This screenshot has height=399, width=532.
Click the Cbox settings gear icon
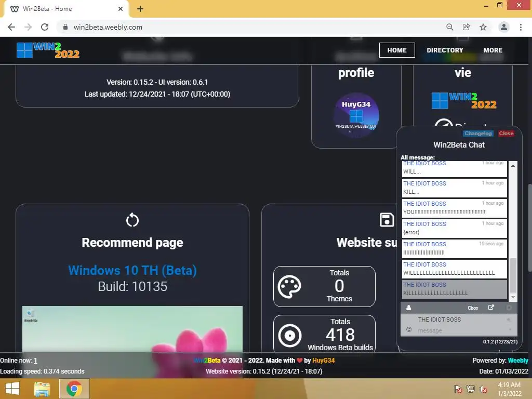pyautogui.click(x=509, y=308)
